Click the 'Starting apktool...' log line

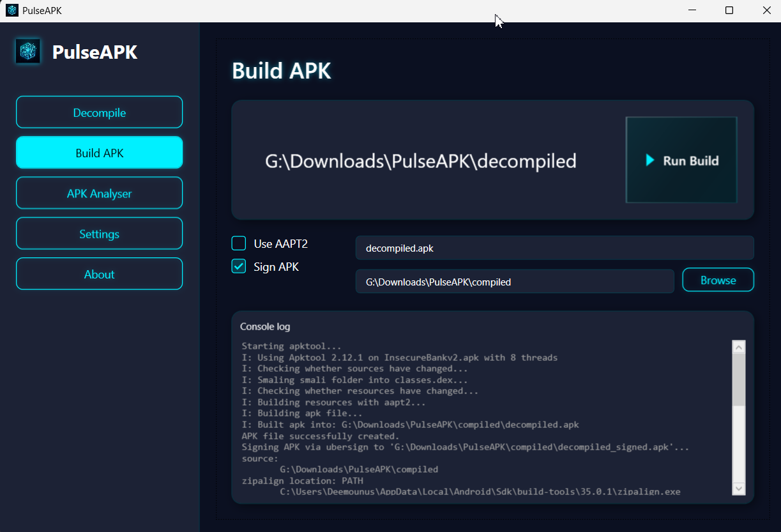pos(292,346)
